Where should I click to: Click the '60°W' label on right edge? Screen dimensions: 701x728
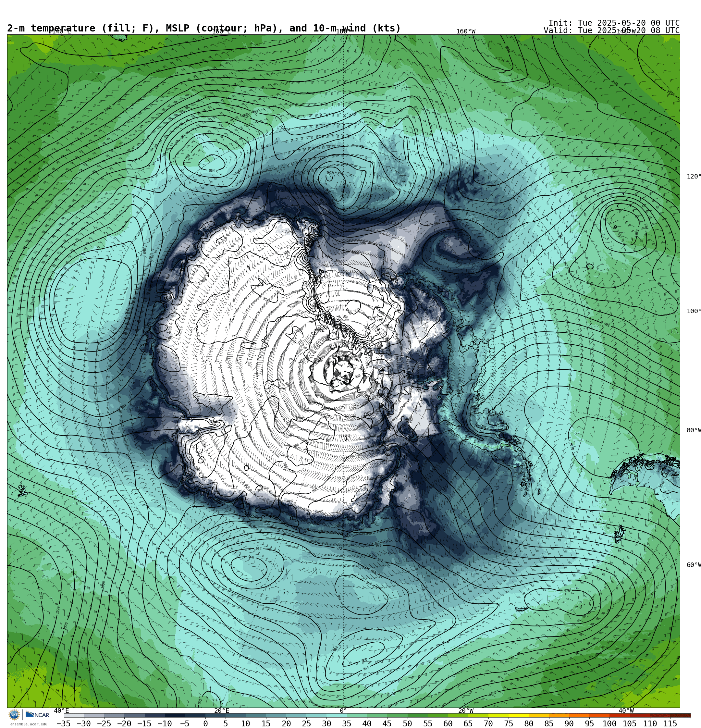click(694, 565)
